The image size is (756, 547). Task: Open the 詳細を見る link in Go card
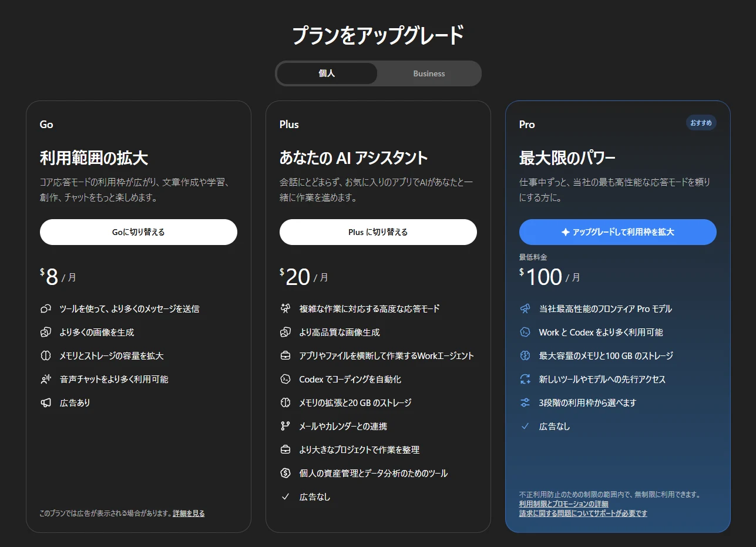point(189,514)
